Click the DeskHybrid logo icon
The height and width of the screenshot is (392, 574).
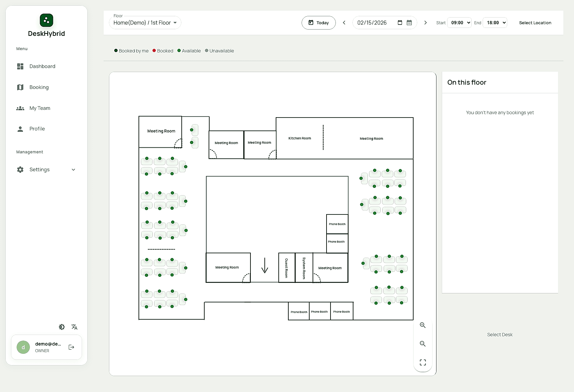(46, 20)
